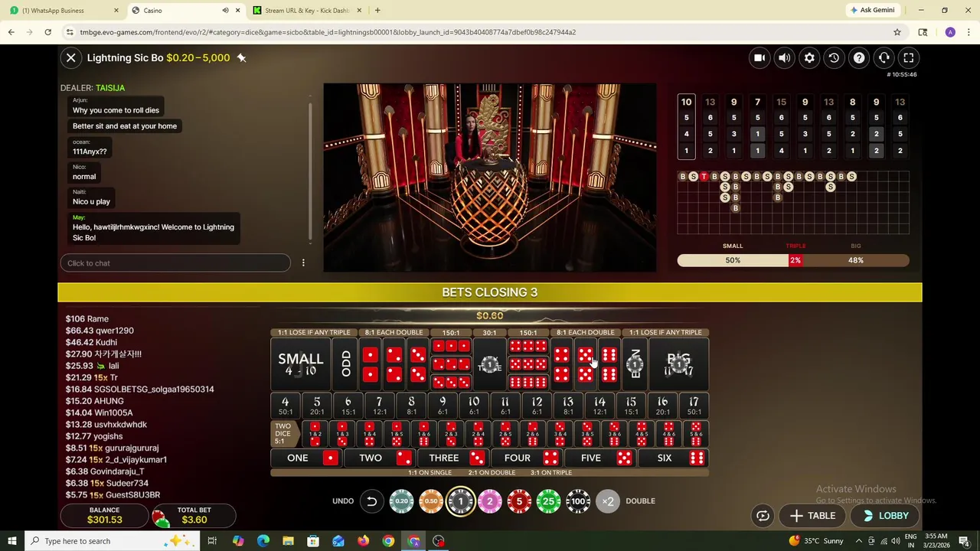The image size is (980, 551).
Task: Bet on two-dice combination 1 & 2
Action: click(315, 434)
